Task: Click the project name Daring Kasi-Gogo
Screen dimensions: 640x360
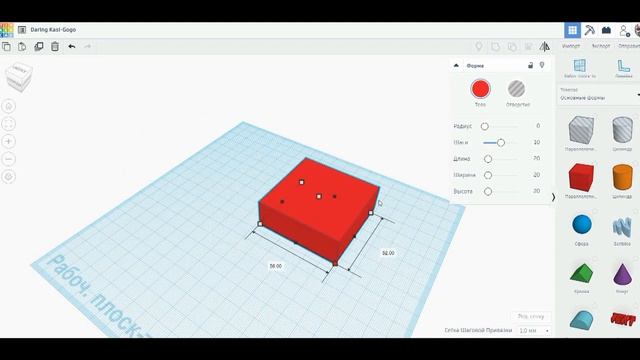Action: 53,30
